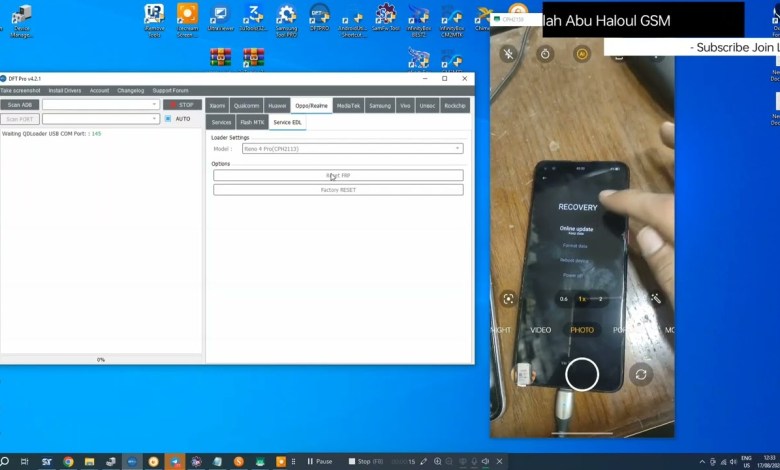Tap the switch camera rotate icon
The width and height of the screenshot is (780, 470).
tap(641, 374)
